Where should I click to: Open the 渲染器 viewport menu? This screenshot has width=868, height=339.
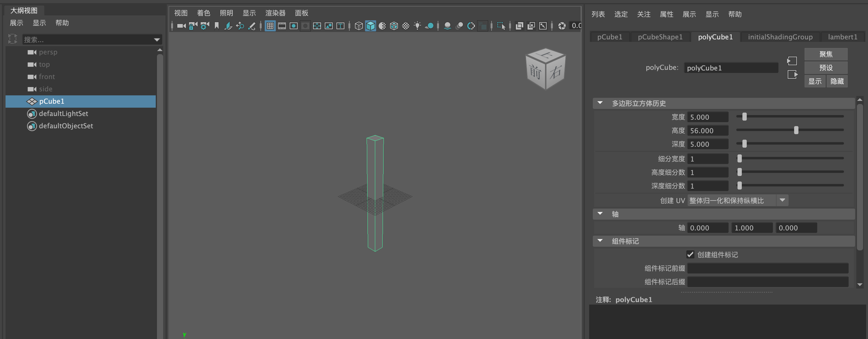(x=275, y=13)
